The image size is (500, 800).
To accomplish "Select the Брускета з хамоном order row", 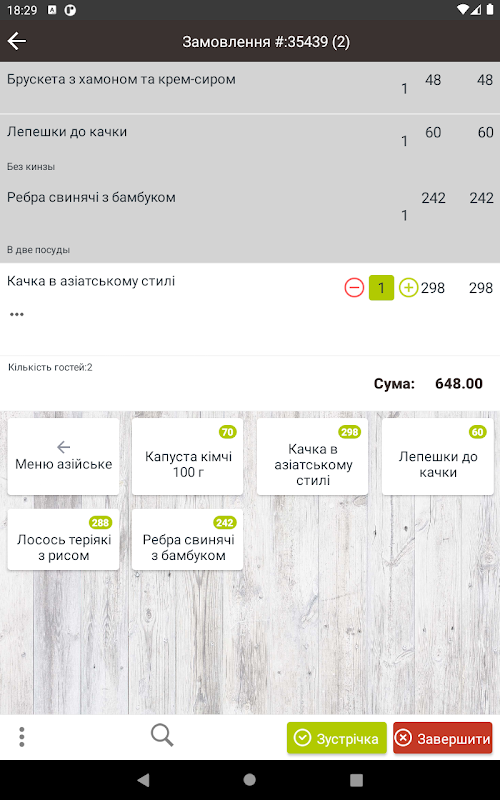I will pos(250,88).
